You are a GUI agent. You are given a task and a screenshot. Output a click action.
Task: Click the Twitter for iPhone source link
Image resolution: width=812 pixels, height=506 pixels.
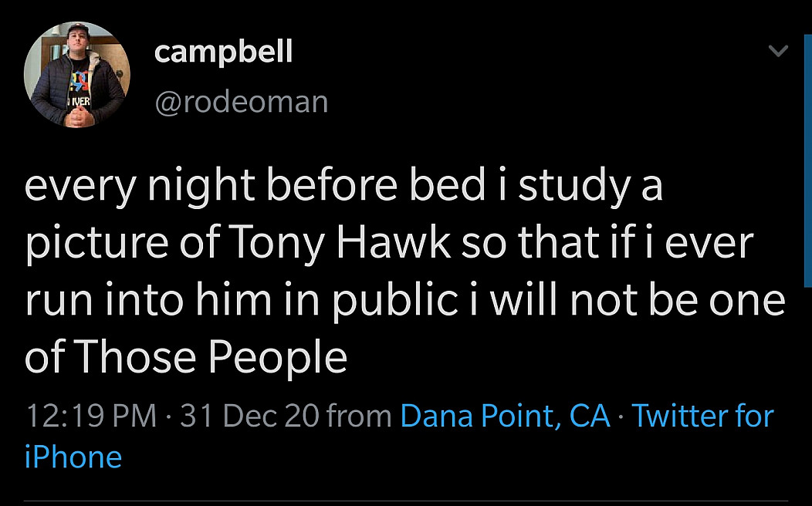click(x=702, y=417)
